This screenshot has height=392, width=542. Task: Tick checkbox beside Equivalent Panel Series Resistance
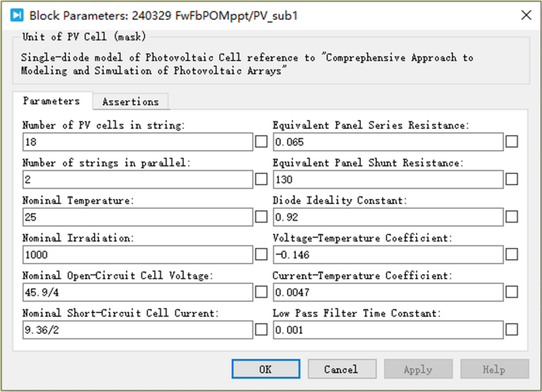tap(512, 141)
